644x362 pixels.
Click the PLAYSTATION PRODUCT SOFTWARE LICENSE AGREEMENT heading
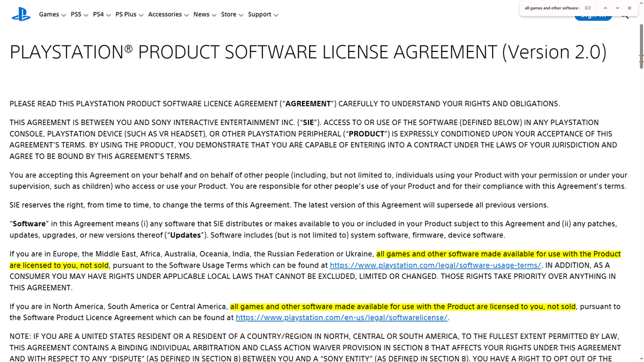point(308,52)
